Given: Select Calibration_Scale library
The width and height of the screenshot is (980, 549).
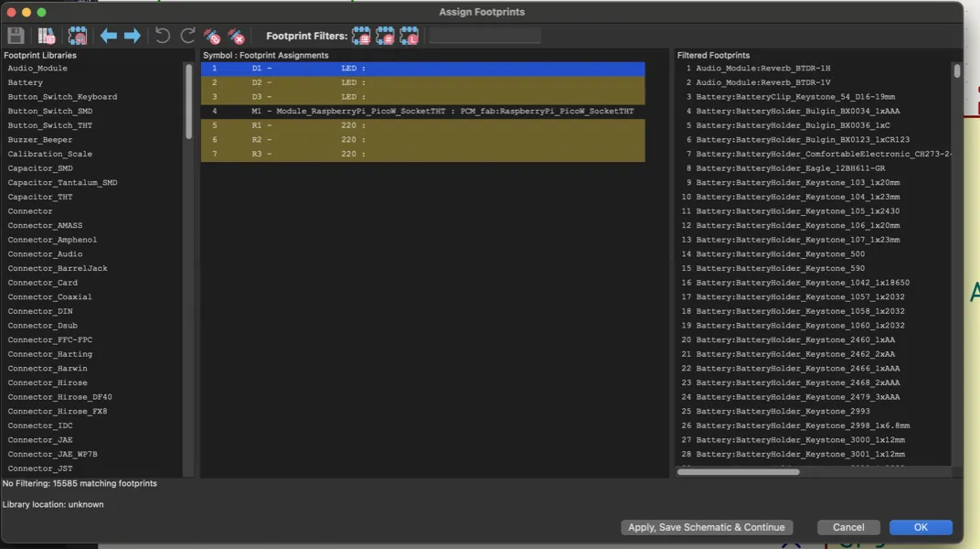Looking at the screenshot, I should click(50, 154).
